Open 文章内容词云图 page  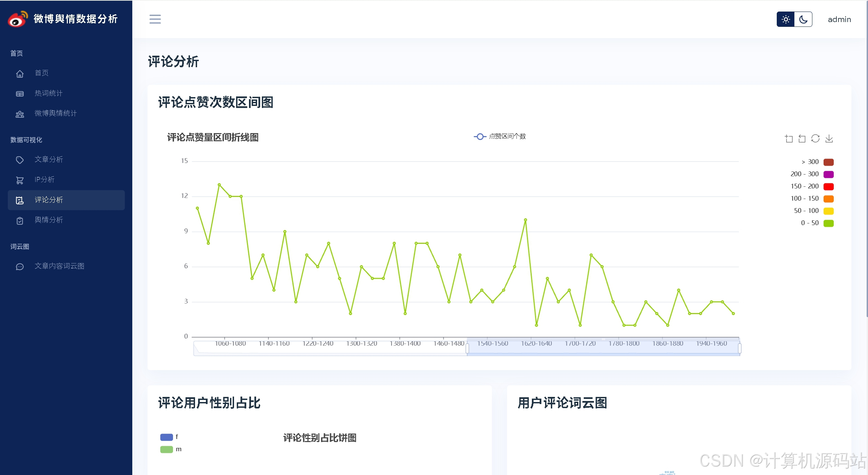click(59, 266)
